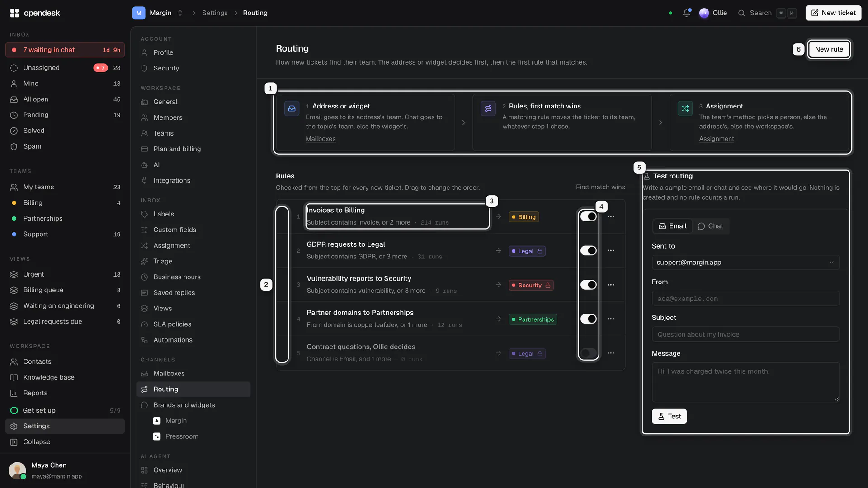The image size is (868, 488).
Task: Click Ollie's avatar in the top bar
Action: [x=704, y=13]
